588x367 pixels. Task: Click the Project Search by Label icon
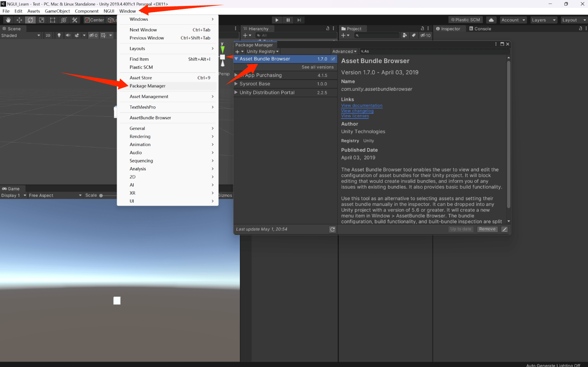(x=414, y=36)
